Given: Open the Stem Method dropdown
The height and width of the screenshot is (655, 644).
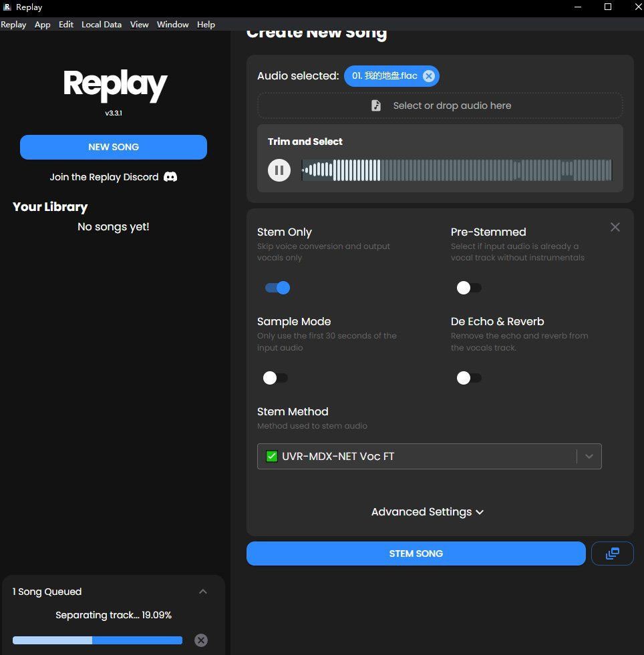Looking at the screenshot, I should pos(588,455).
